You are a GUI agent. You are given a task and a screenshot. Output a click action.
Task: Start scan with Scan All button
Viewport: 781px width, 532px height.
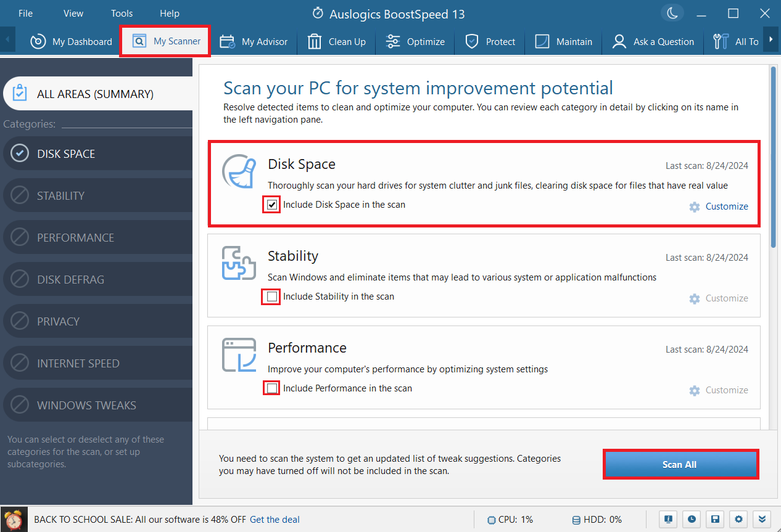pos(680,464)
